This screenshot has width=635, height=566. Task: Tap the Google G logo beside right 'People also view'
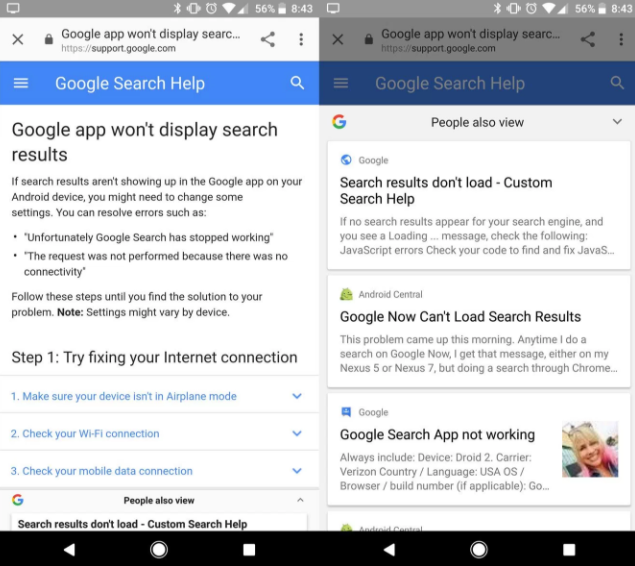[x=339, y=121]
